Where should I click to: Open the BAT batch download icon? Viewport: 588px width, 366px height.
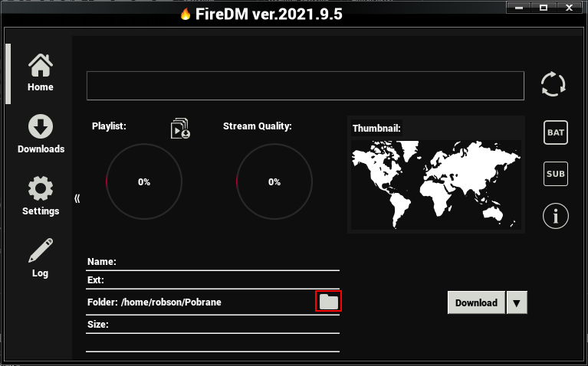tap(555, 132)
